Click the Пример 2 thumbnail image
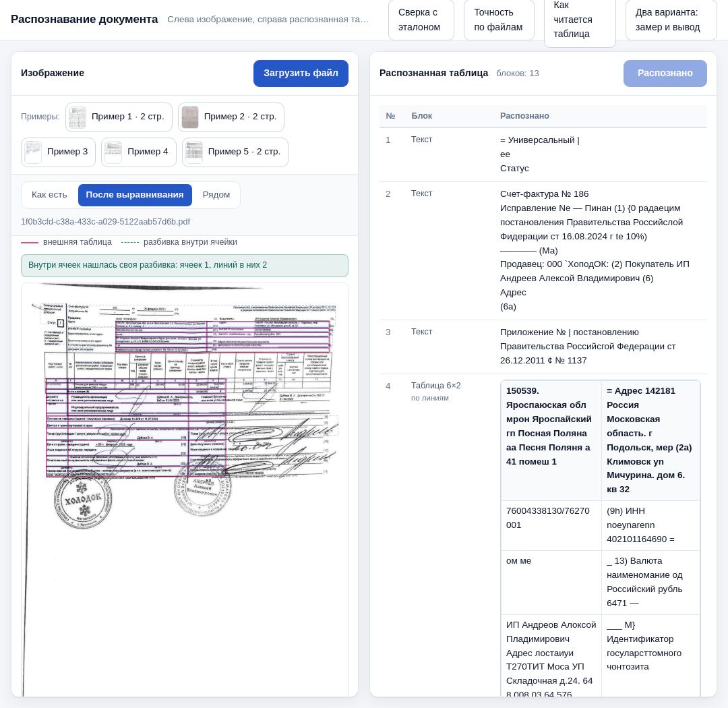Image resolution: width=728 pixels, height=708 pixels. 190,117
